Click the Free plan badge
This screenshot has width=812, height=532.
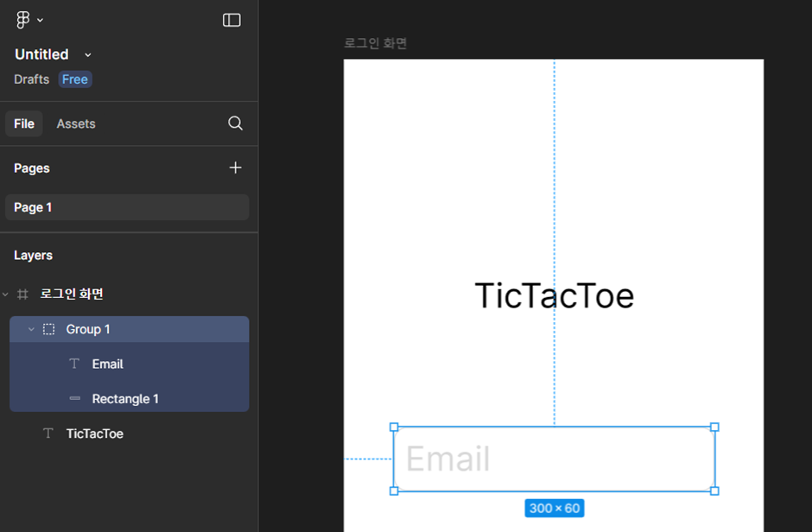(x=75, y=79)
